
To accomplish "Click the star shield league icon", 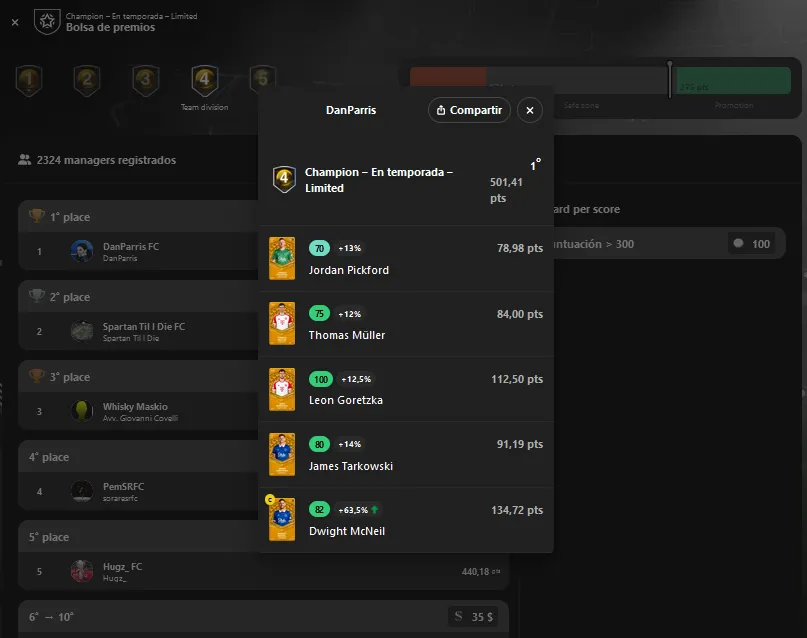I will pos(47,22).
